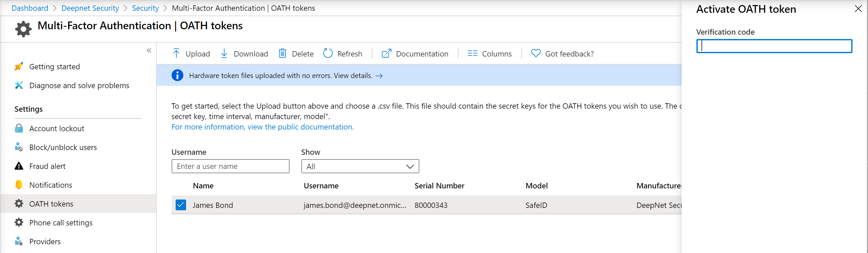This screenshot has width=868, height=253.
Task: Click the Download arrow icon
Action: tap(224, 53)
